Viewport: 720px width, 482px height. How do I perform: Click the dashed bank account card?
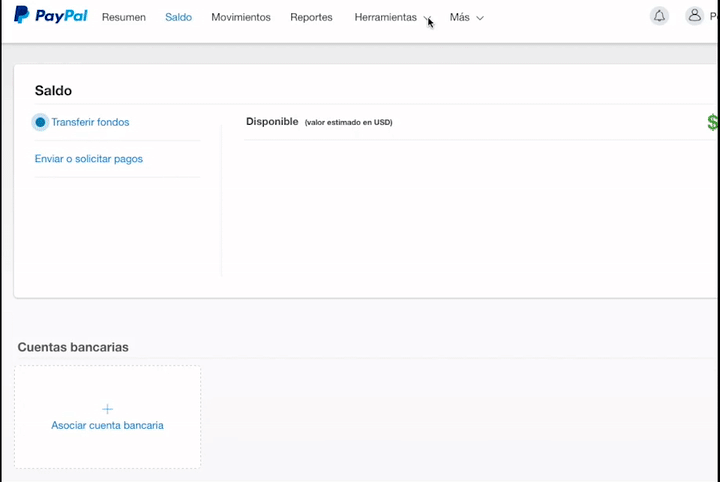[x=107, y=417]
